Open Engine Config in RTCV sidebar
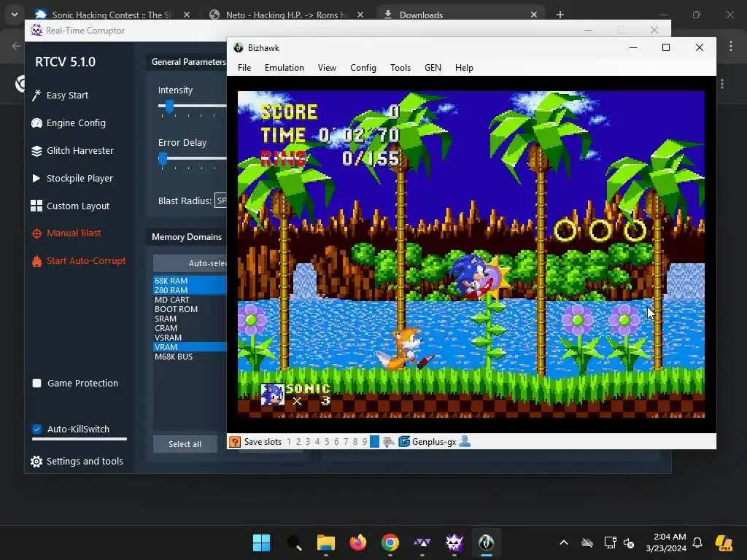This screenshot has height=560, width=747. pos(68,122)
